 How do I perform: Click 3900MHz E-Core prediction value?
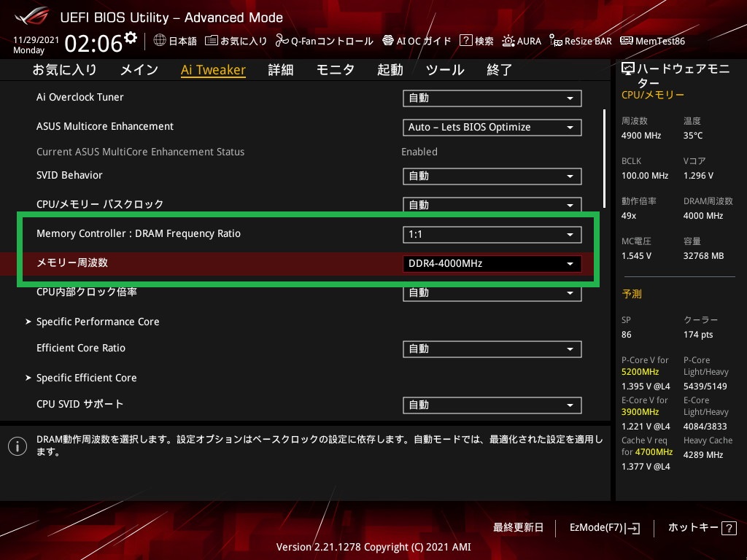tap(640, 412)
